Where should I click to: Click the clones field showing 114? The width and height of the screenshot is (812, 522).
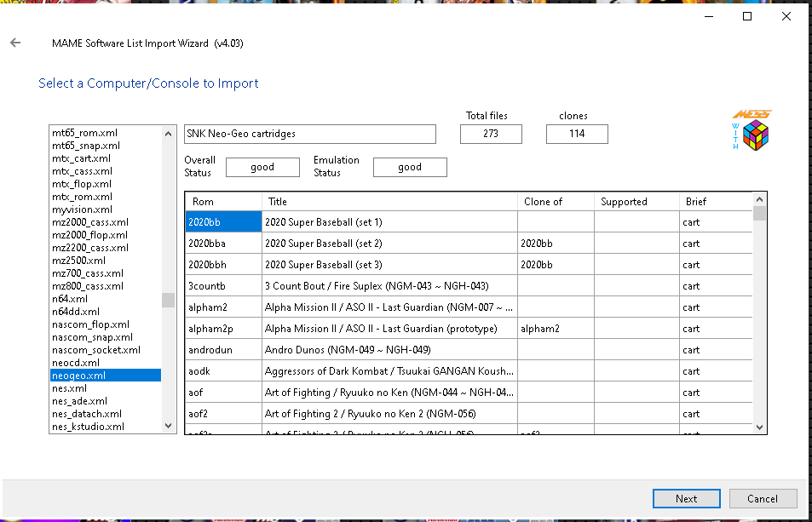[577, 134]
